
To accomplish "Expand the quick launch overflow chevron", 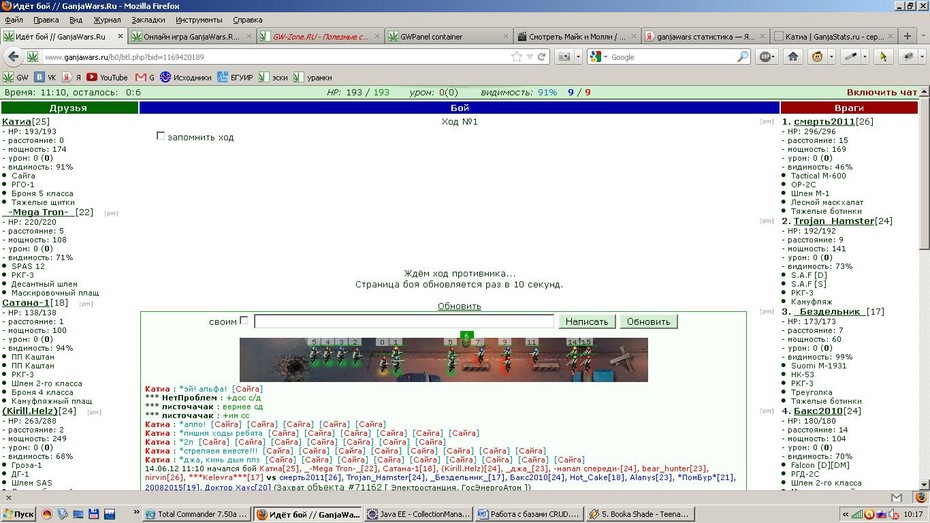I will (136, 512).
